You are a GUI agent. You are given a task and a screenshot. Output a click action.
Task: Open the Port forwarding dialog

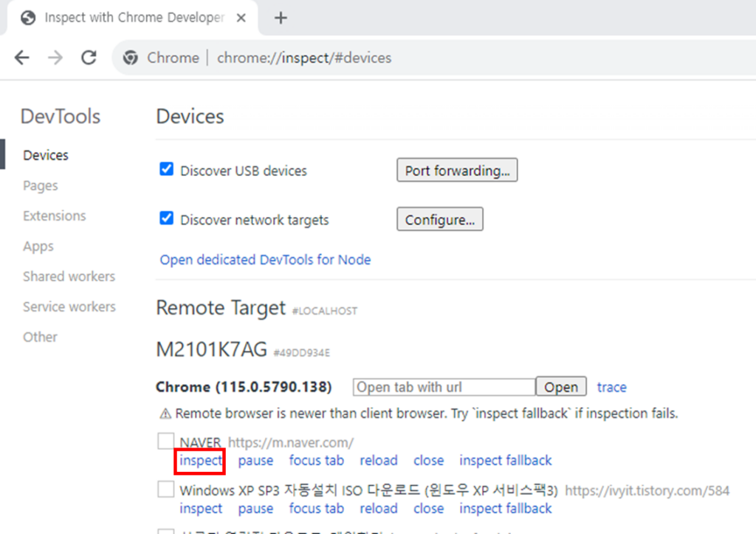click(x=457, y=170)
